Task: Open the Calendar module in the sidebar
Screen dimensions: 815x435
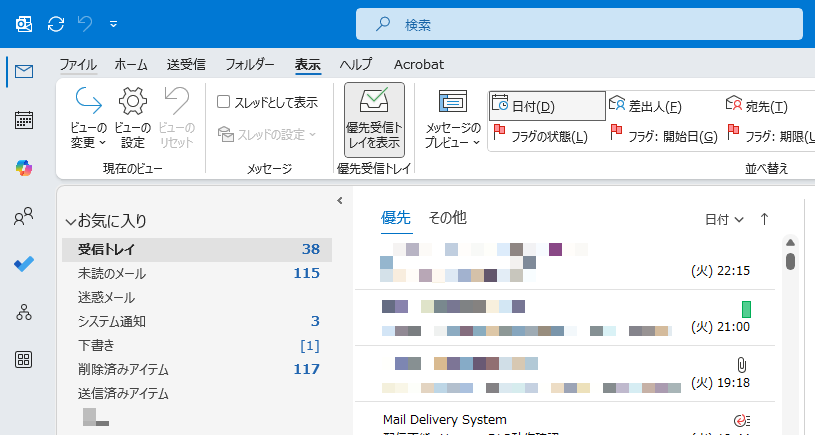Action: point(24,120)
